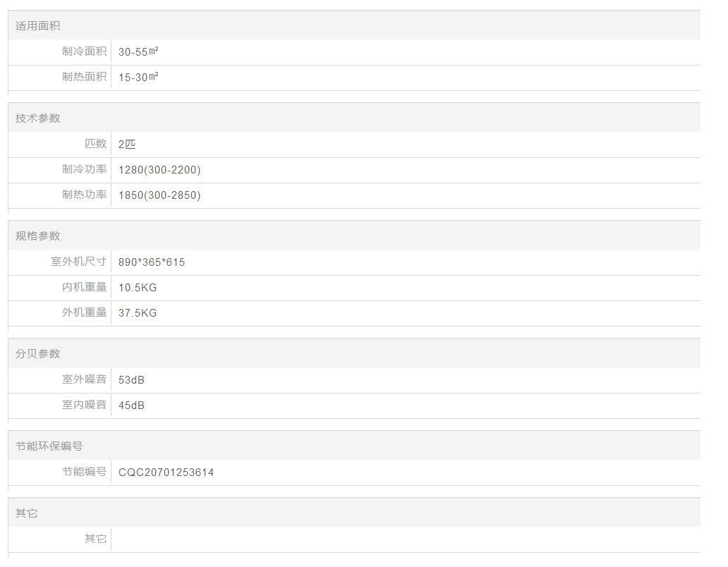The width and height of the screenshot is (728, 567).
Task: Select the 15-30㎡ heating area value
Action: coord(138,78)
